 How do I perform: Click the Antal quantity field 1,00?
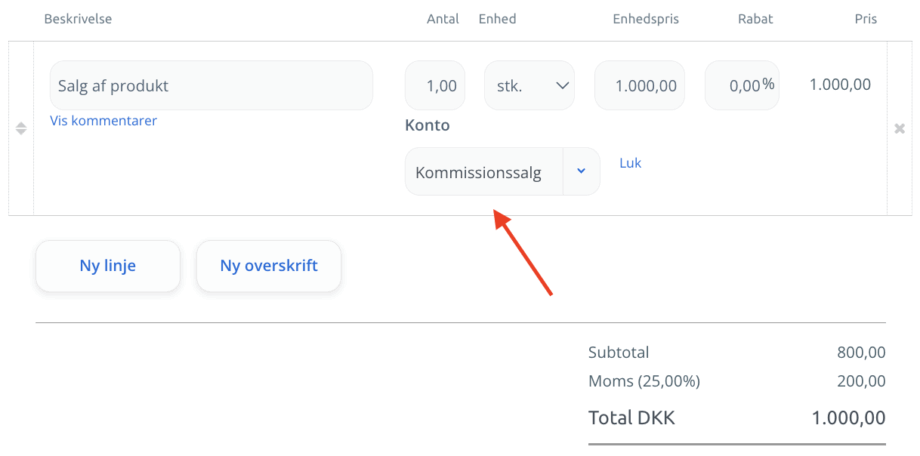click(x=435, y=86)
